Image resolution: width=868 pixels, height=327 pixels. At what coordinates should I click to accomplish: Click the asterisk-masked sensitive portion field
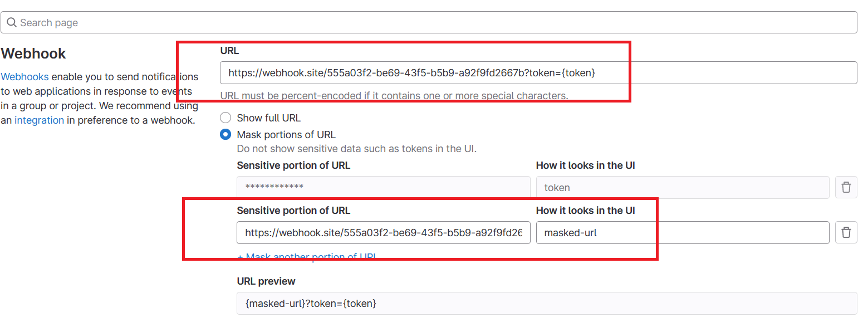coord(383,187)
